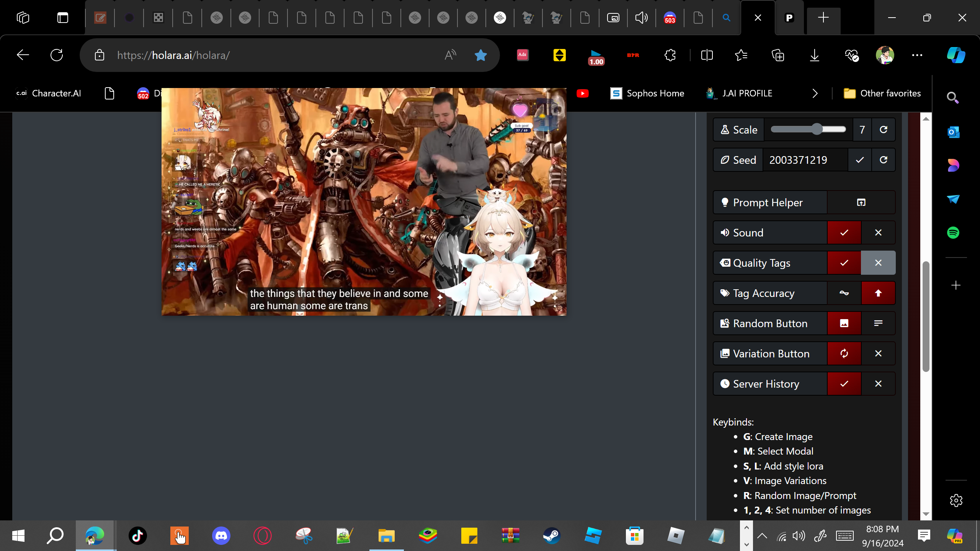The height and width of the screenshot is (551, 980).
Task: Open the Favorites hub star-list icon
Action: [x=742, y=55]
